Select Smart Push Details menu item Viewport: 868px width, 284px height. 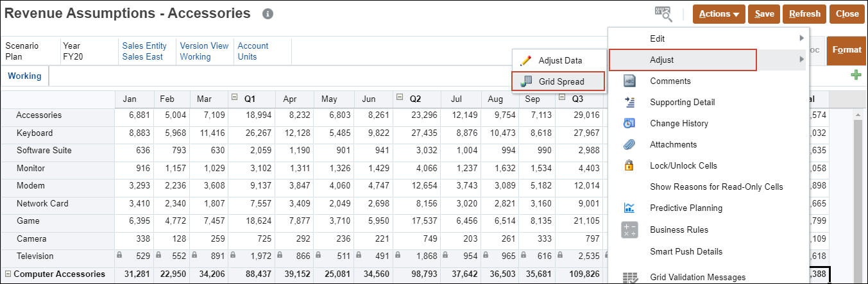pyautogui.click(x=686, y=251)
